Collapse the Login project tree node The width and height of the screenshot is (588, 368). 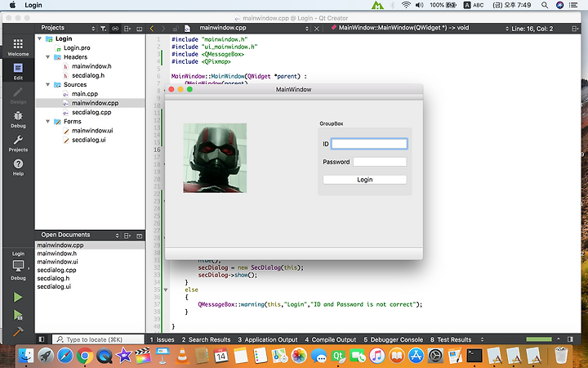point(40,38)
